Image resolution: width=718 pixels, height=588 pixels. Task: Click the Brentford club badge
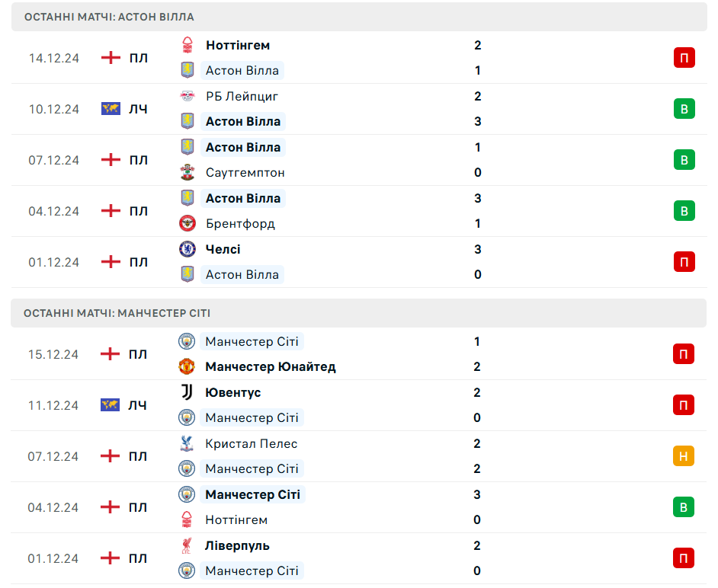pos(188,223)
